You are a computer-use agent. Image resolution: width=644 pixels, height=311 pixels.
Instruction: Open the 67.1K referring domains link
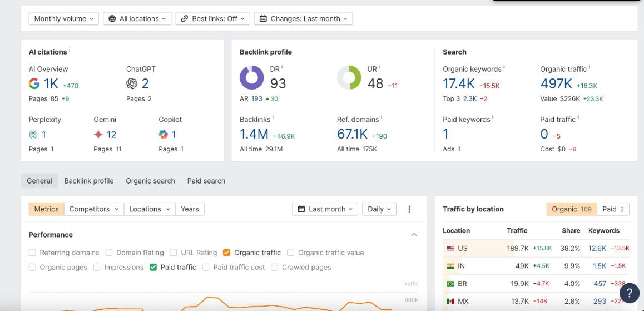[352, 134]
